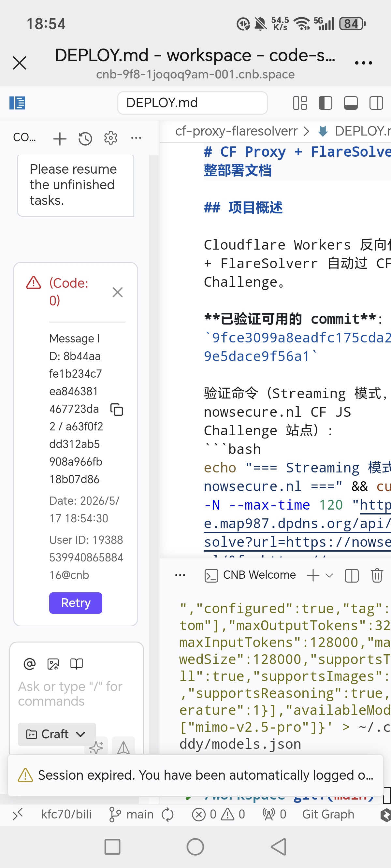Image resolution: width=391 pixels, height=868 pixels.
Task: Click the 'Date: 2026/5/' line in error card
Action: pos(84,501)
